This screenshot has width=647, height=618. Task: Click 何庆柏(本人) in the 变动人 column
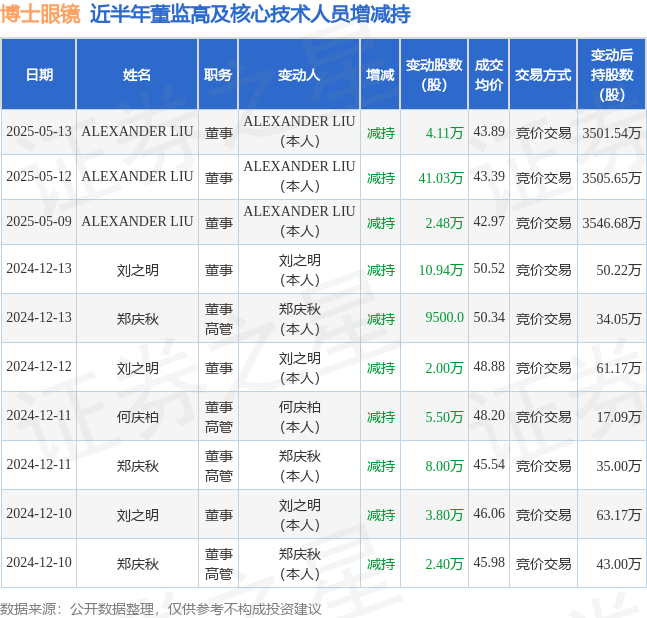pyautogui.click(x=300, y=417)
